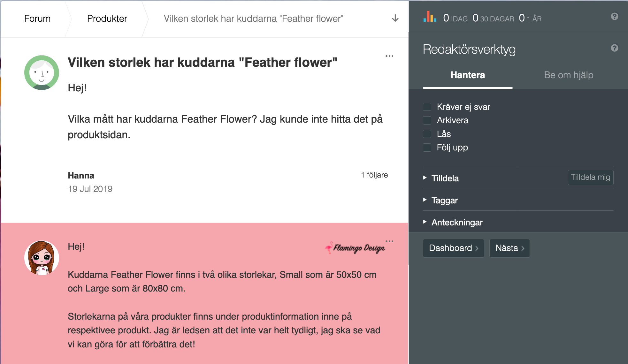Viewport: 628px width, 364px height.
Task: Tick the Lås checkbox
Action: pos(427,134)
